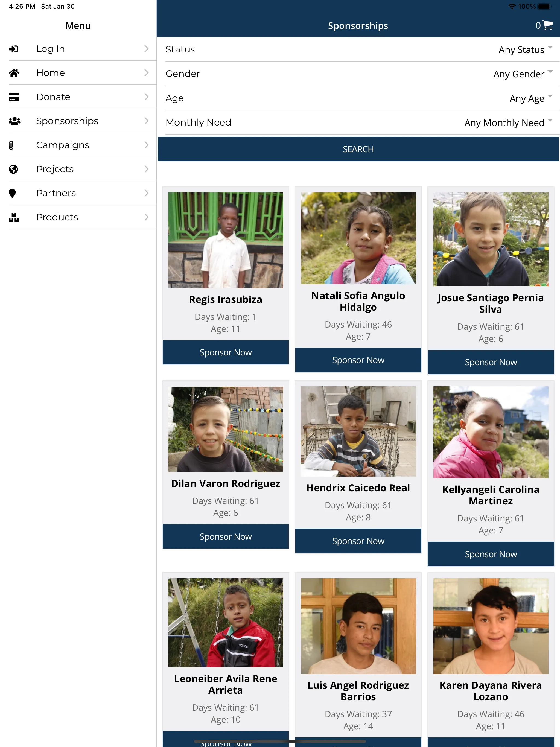Click the SEARCH button
560x747 pixels.
point(358,149)
